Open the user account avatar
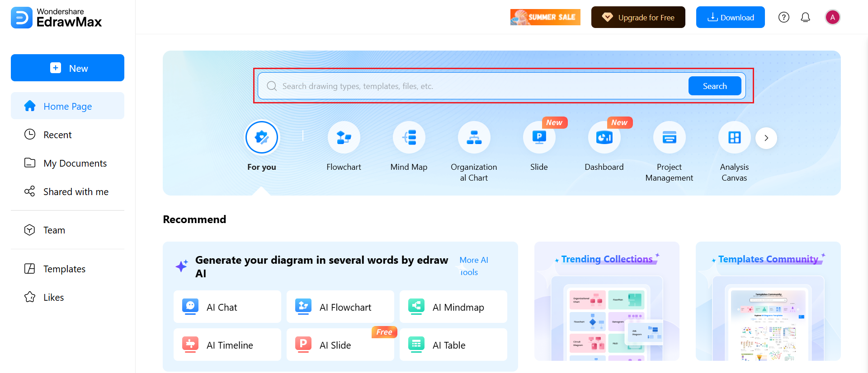The height and width of the screenshot is (373, 868). (833, 17)
